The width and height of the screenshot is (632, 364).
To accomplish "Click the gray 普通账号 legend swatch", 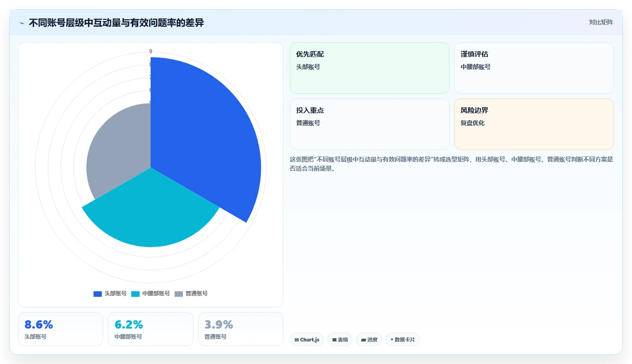I will coord(179,294).
